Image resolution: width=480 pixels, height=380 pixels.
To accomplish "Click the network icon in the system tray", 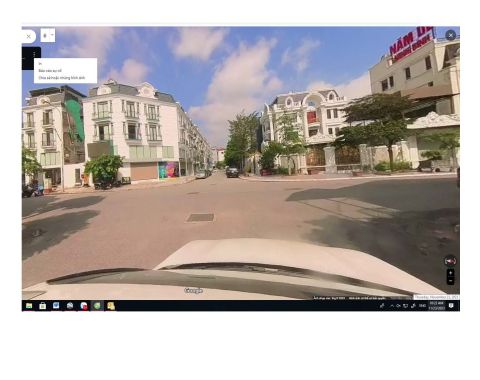I will pos(406,306).
